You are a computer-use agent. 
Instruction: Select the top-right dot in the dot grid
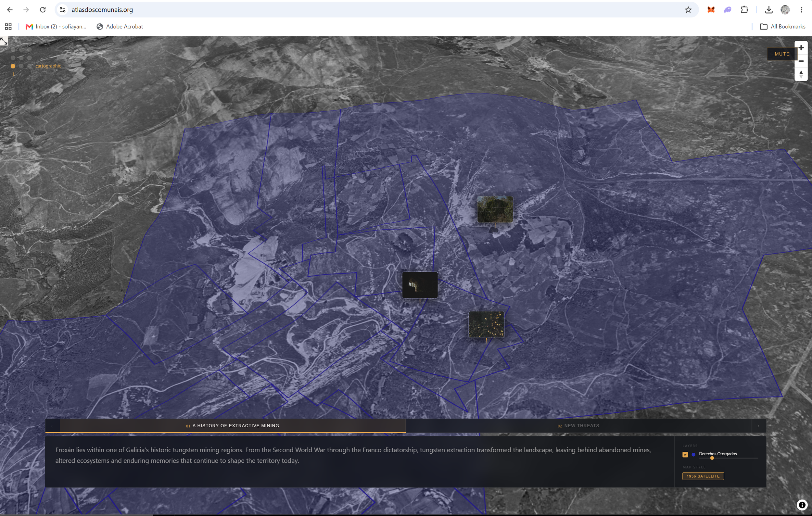pyautogui.click(x=29, y=50)
